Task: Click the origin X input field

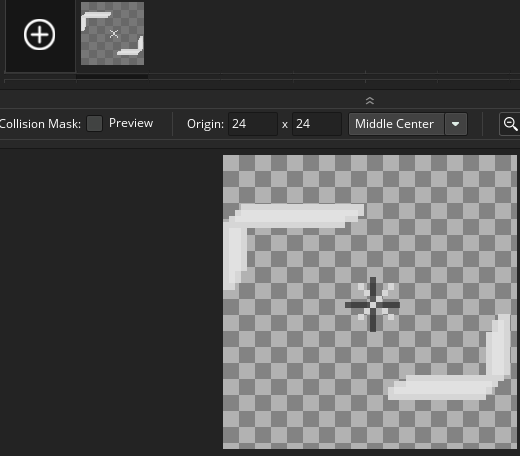Action: tap(253, 124)
